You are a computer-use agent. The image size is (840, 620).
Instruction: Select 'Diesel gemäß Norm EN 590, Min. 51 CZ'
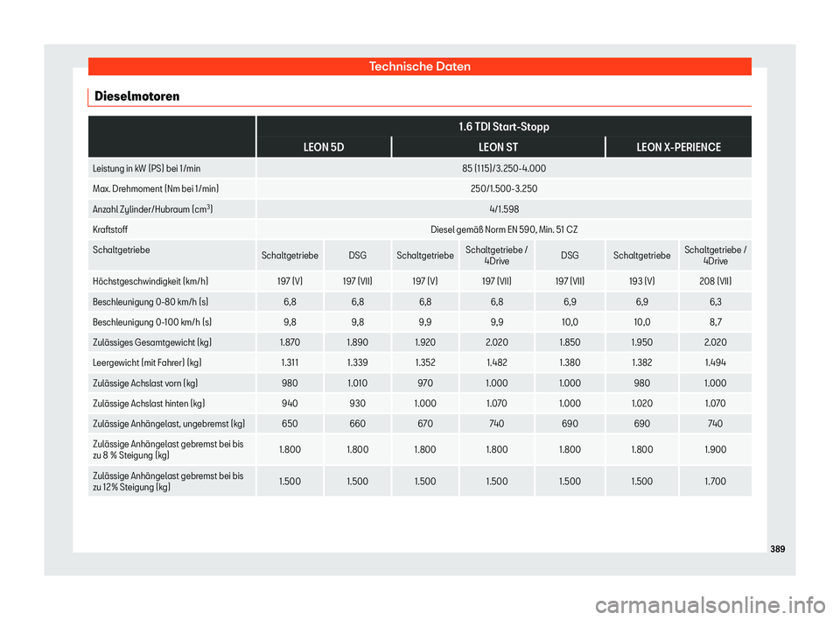[x=504, y=229]
